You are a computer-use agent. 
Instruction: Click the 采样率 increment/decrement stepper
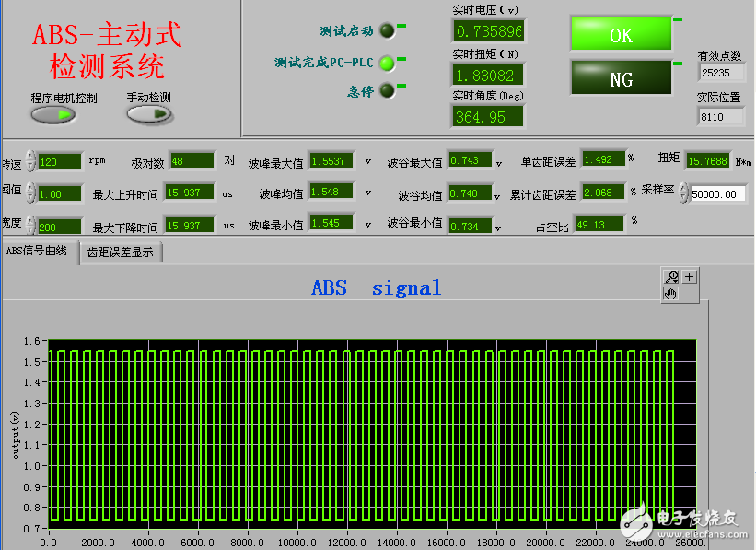click(682, 193)
